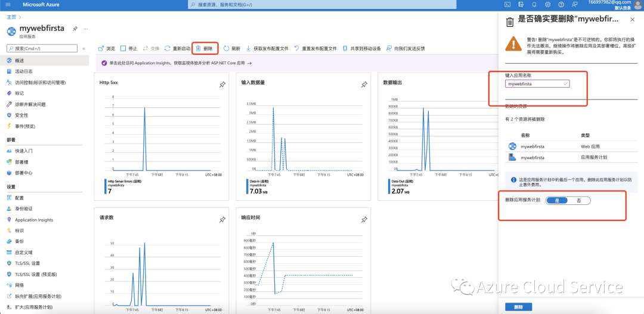Select 是 for delete app service plan

(557, 200)
